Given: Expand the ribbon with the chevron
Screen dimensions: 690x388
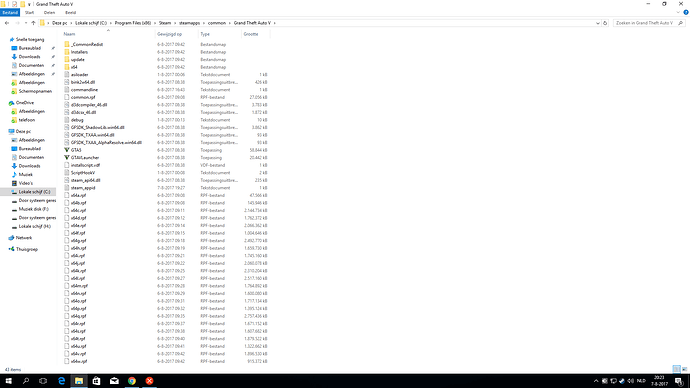Looking at the screenshot, I should click(x=678, y=12).
